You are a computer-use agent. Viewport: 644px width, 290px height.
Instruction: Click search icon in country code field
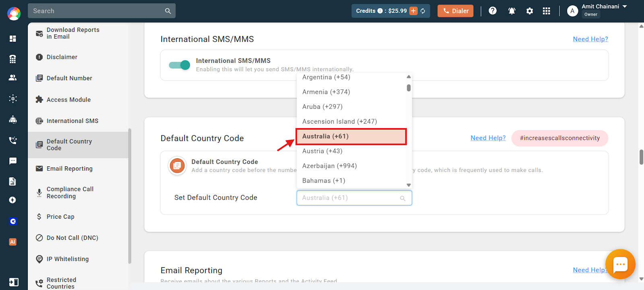(402, 198)
